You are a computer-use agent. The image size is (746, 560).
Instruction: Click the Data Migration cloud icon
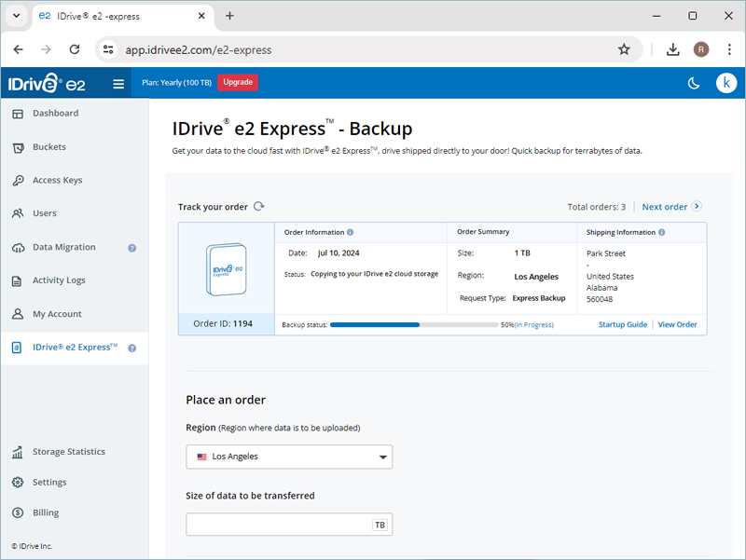click(18, 248)
